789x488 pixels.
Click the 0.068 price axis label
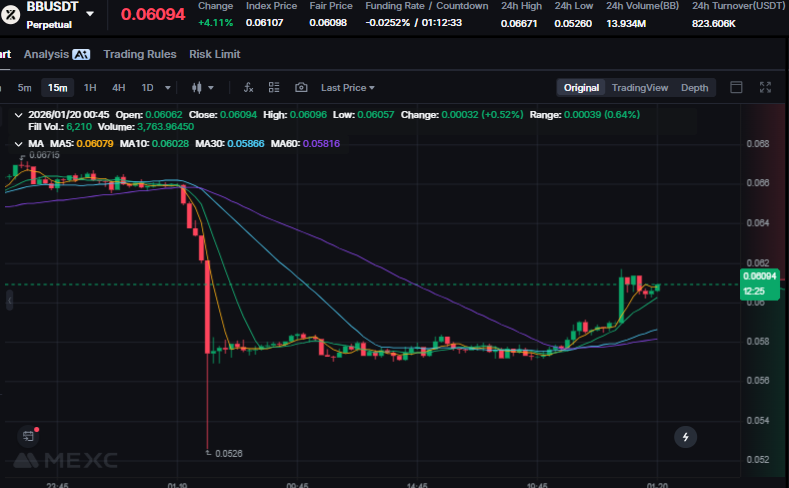tap(758, 144)
